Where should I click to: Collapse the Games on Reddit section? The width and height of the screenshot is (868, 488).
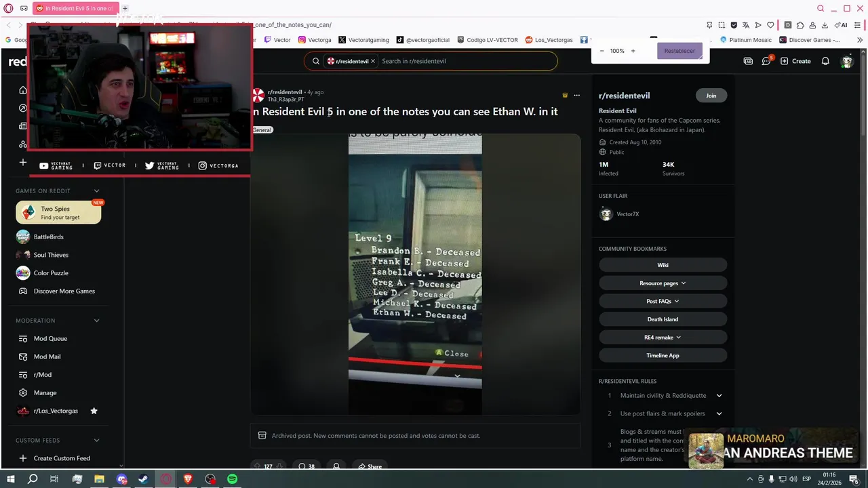(x=96, y=190)
